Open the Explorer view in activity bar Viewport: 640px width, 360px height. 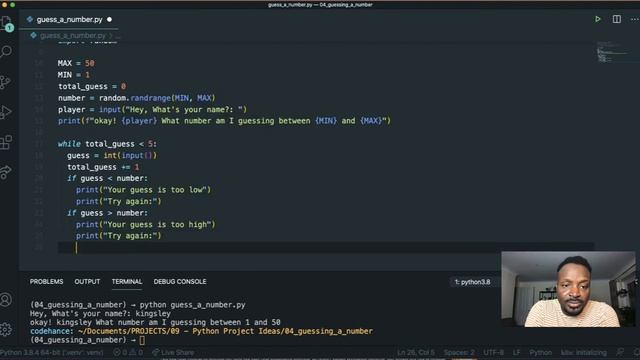tap(7, 23)
